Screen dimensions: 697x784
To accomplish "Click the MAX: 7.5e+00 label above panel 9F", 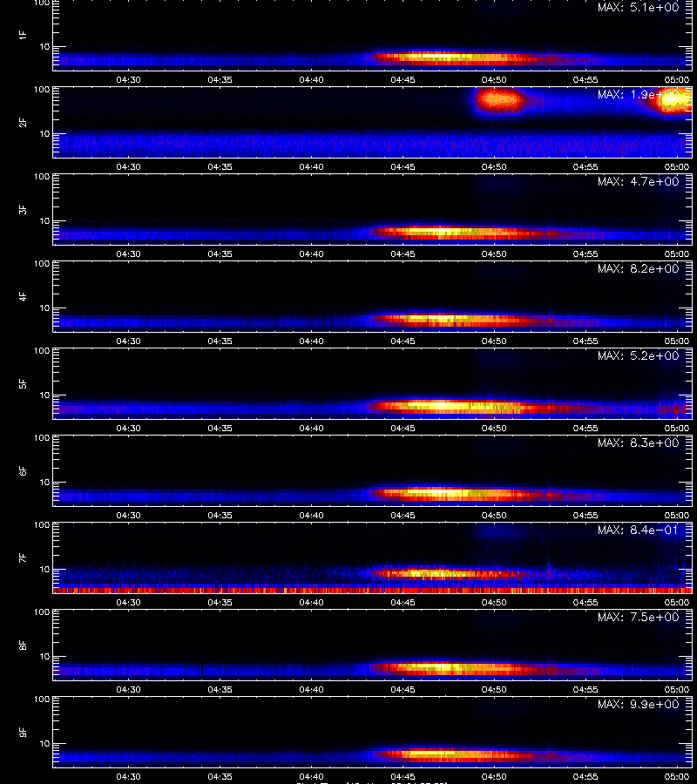I will (638, 617).
